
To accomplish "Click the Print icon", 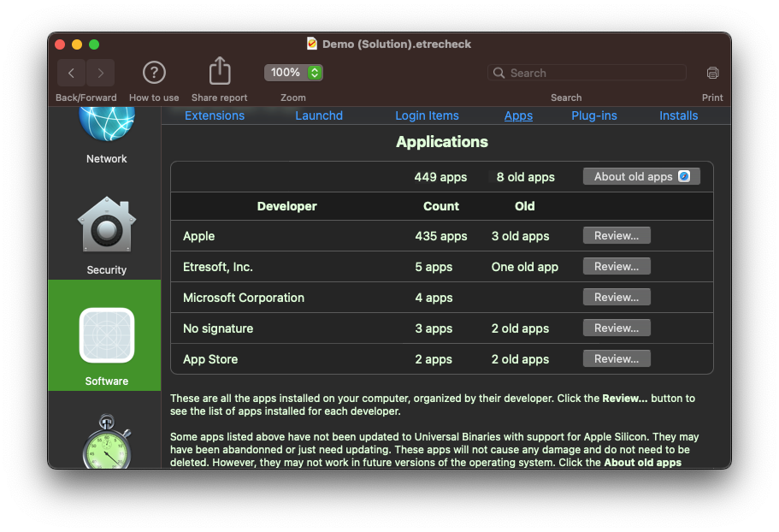I will pyautogui.click(x=712, y=73).
